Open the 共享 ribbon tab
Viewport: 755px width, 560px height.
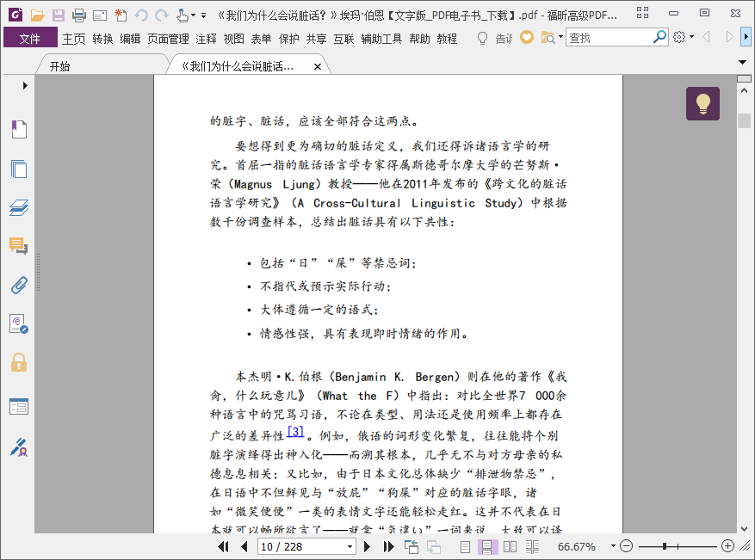316,39
